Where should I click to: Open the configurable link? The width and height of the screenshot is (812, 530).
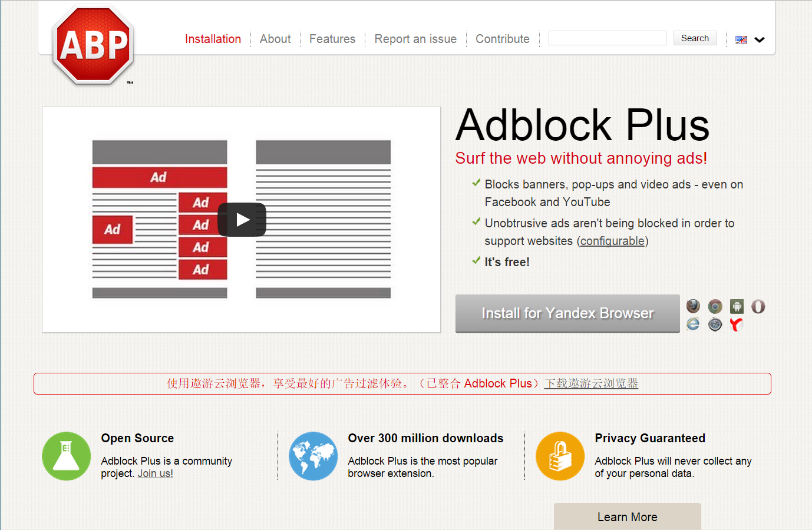pos(612,241)
